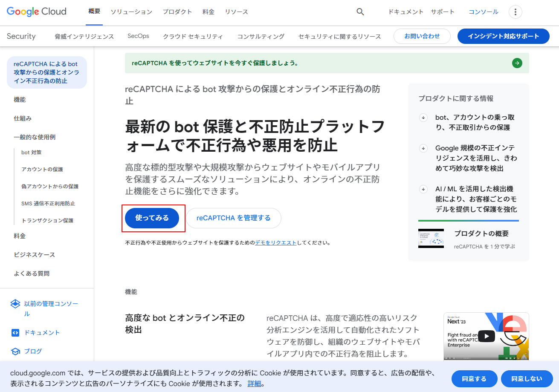
Task: Open the 料金 top menu item
Action: (209, 12)
